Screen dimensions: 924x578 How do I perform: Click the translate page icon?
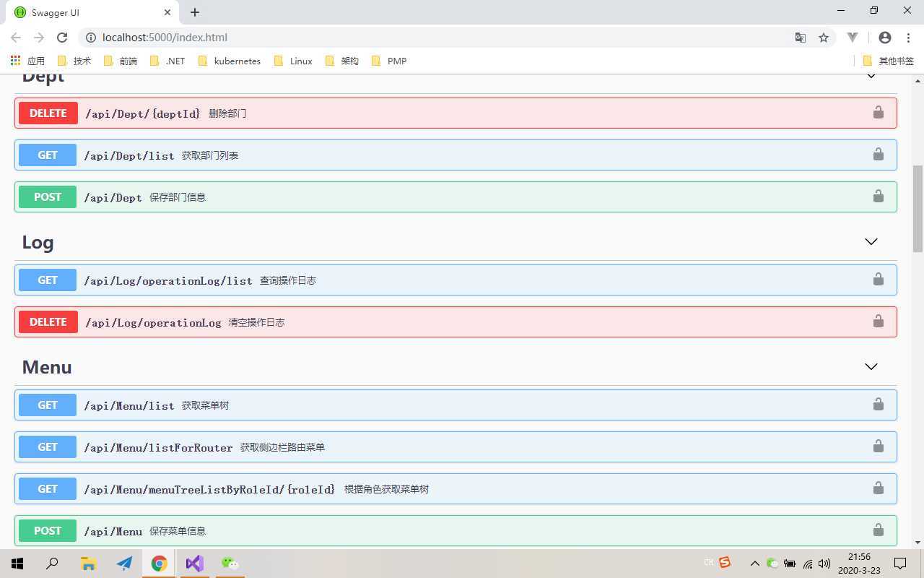pos(801,38)
